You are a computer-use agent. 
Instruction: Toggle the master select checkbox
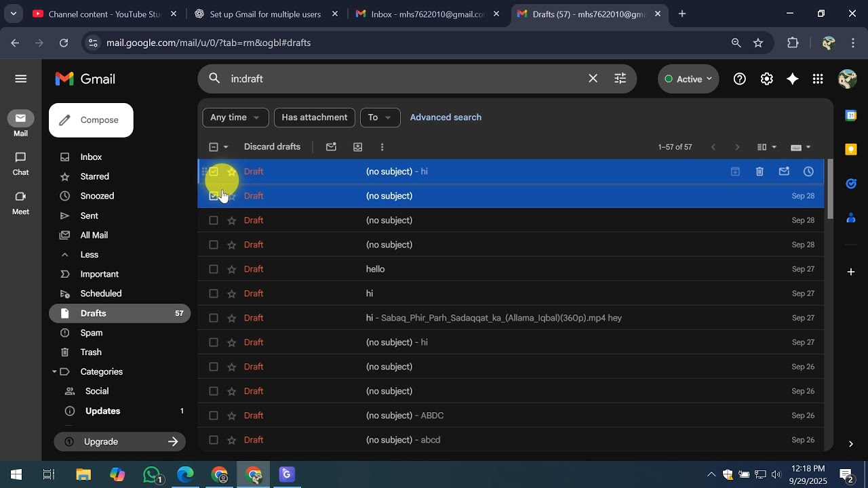click(x=214, y=146)
